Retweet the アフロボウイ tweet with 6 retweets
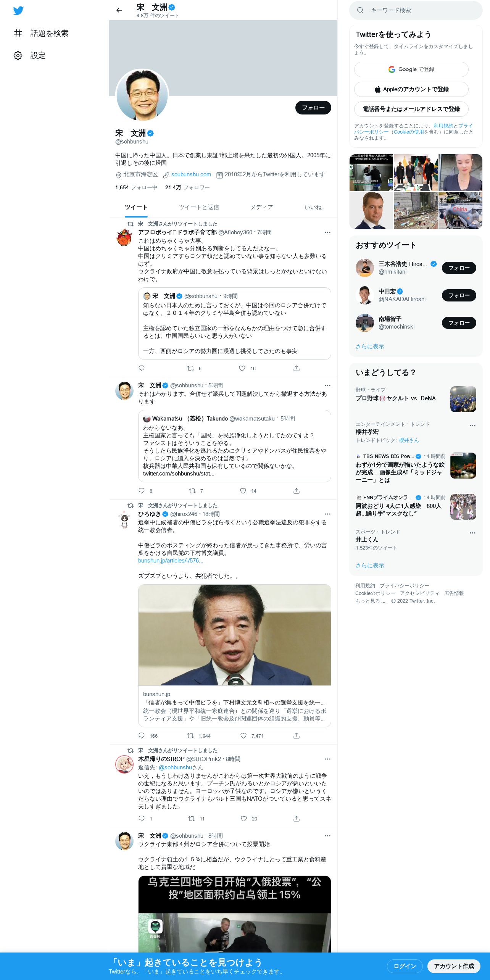Image resolution: width=490 pixels, height=980 pixels. click(x=190, y=368)
